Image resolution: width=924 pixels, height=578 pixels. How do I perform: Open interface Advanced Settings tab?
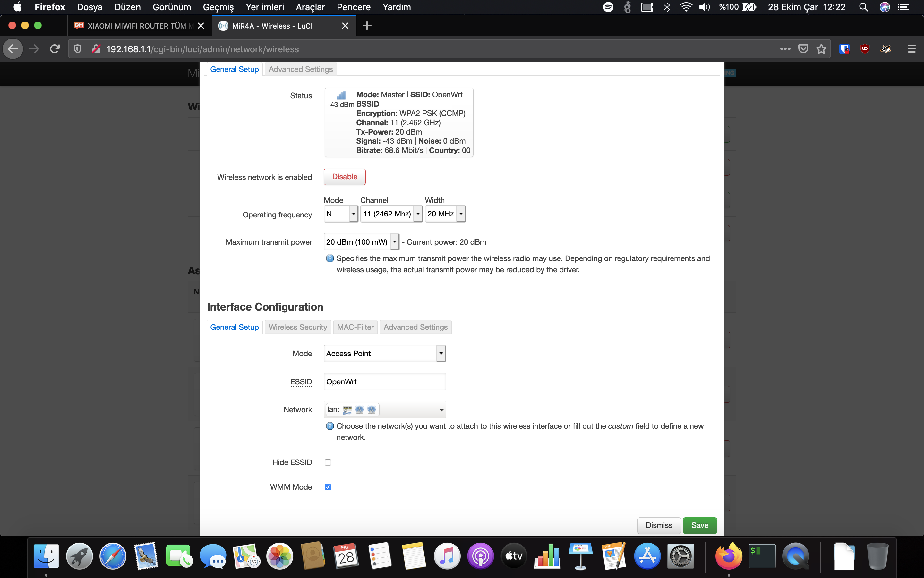(x=415, y=327)
